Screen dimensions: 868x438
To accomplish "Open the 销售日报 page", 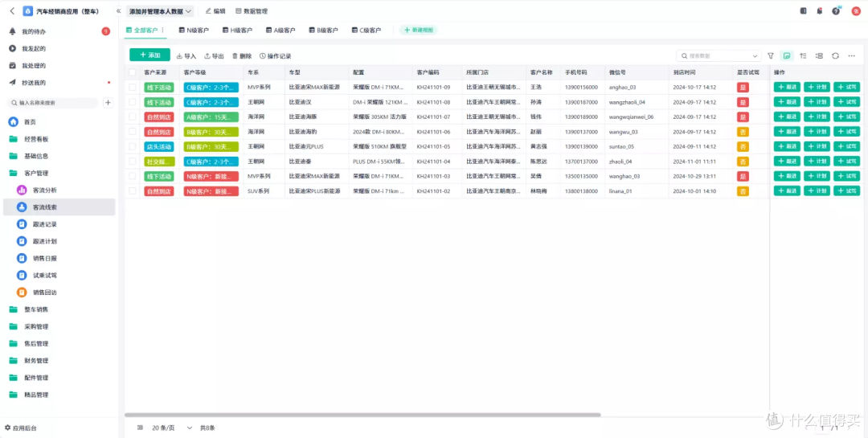I will (x=44, y=258).
